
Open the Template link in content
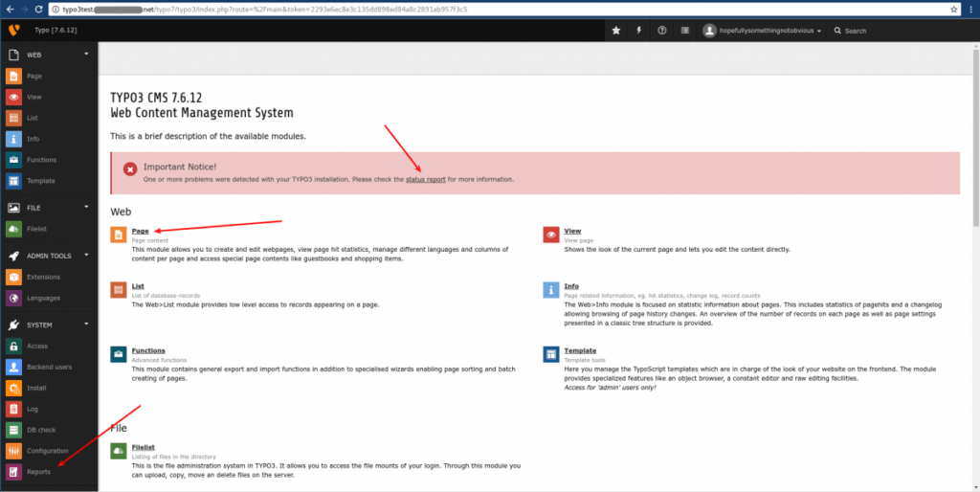(580, 350)
